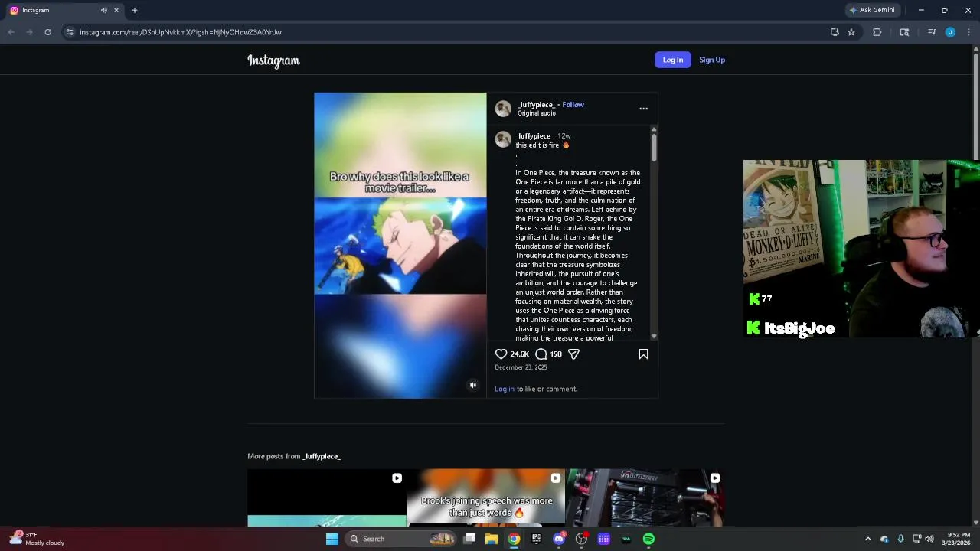Image resolution: width=980 pixels, height=551 pixels.
Task: Click the Log In button
Action: 673,60
